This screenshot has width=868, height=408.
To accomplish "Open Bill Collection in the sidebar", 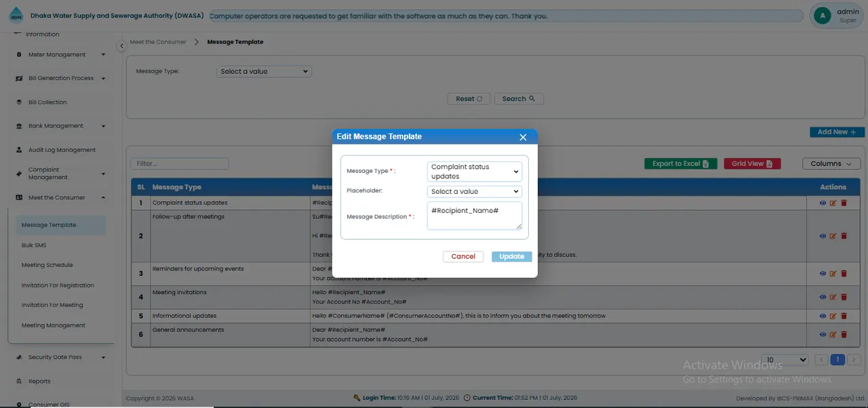I will pos(47,102).
